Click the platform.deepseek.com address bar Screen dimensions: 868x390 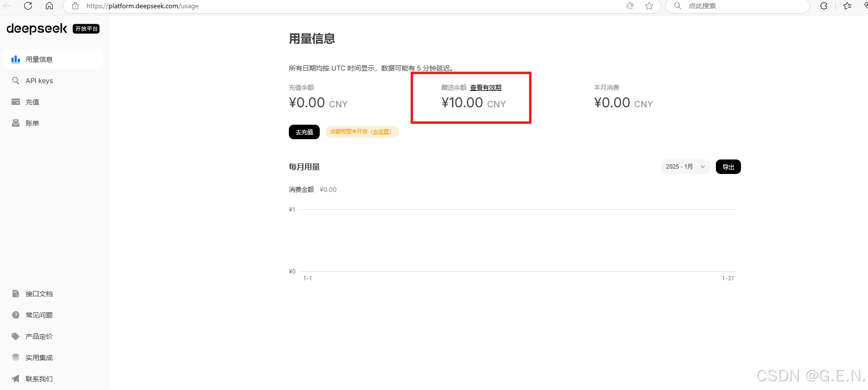pos(338,6)
